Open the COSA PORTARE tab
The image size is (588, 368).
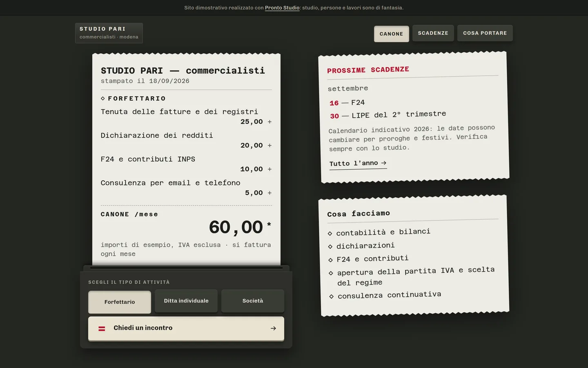(x=485, y=33)
